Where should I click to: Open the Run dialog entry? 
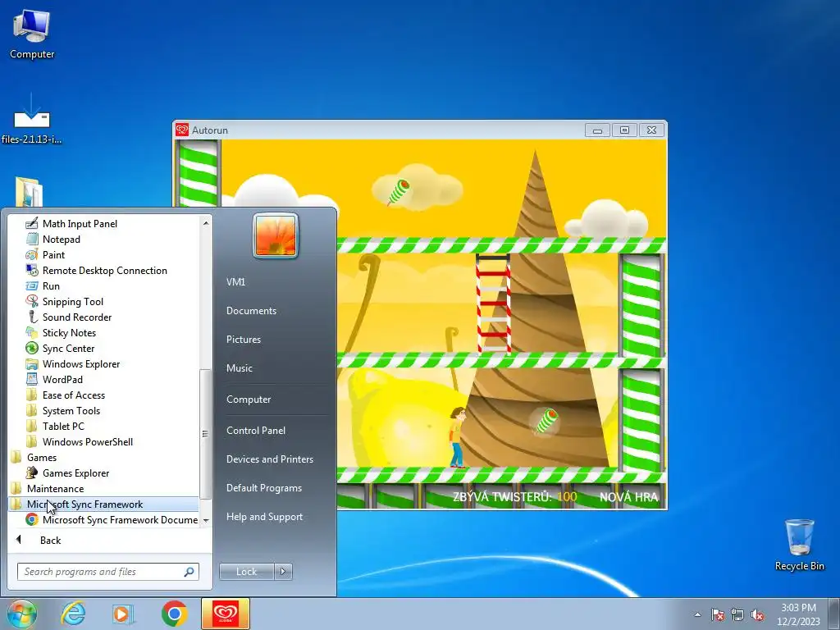pos(51,285)
